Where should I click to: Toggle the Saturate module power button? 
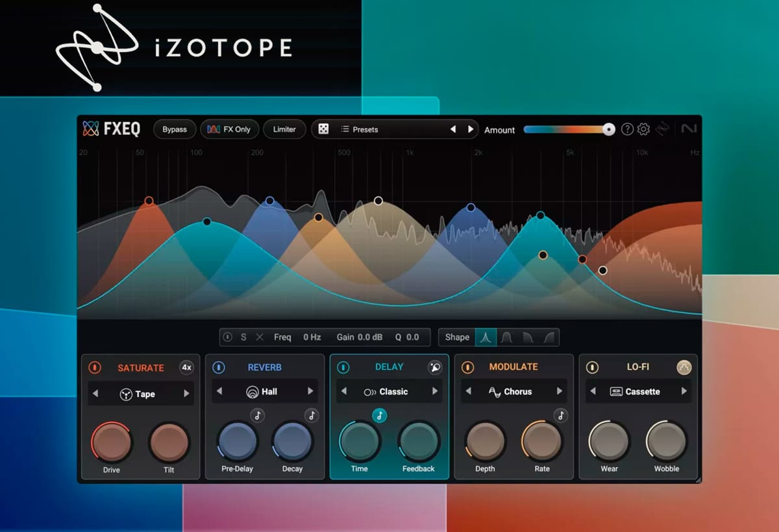(x=95, y=368)
